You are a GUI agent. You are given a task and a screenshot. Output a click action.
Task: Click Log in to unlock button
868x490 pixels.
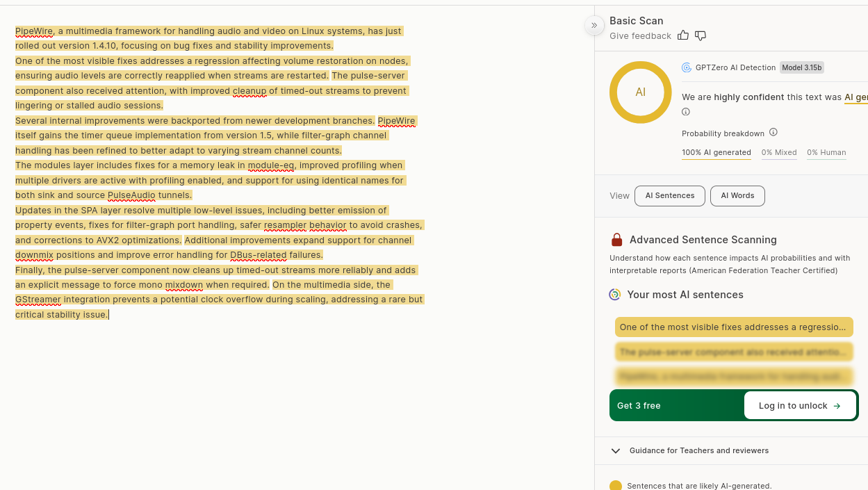tap(800, 406)
